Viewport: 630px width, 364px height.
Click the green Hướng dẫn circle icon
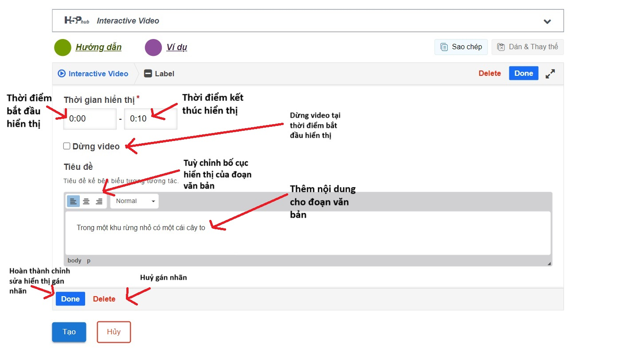[x=63, y=47]
